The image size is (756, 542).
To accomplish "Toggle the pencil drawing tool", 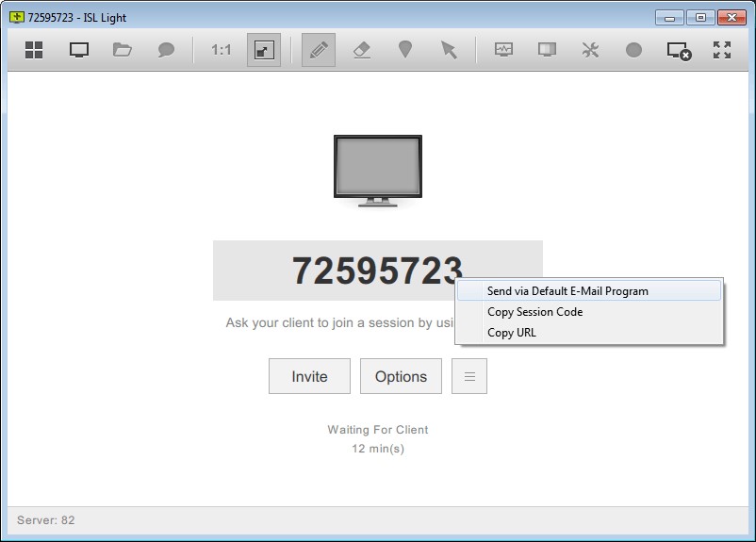I will point(319,50).
